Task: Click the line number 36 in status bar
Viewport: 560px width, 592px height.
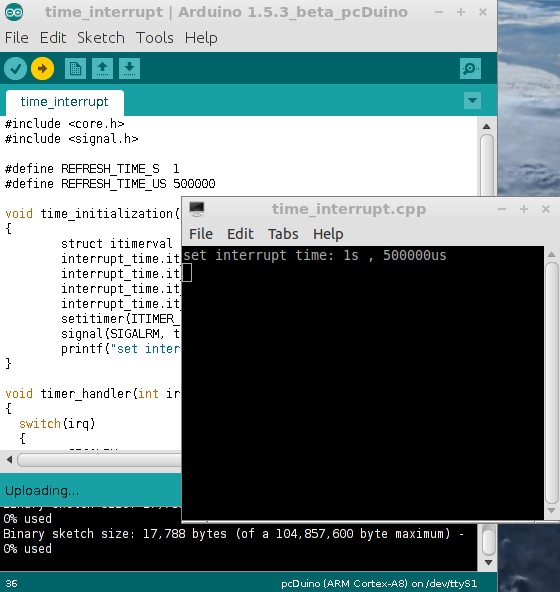Action: [x=11, y=583]
